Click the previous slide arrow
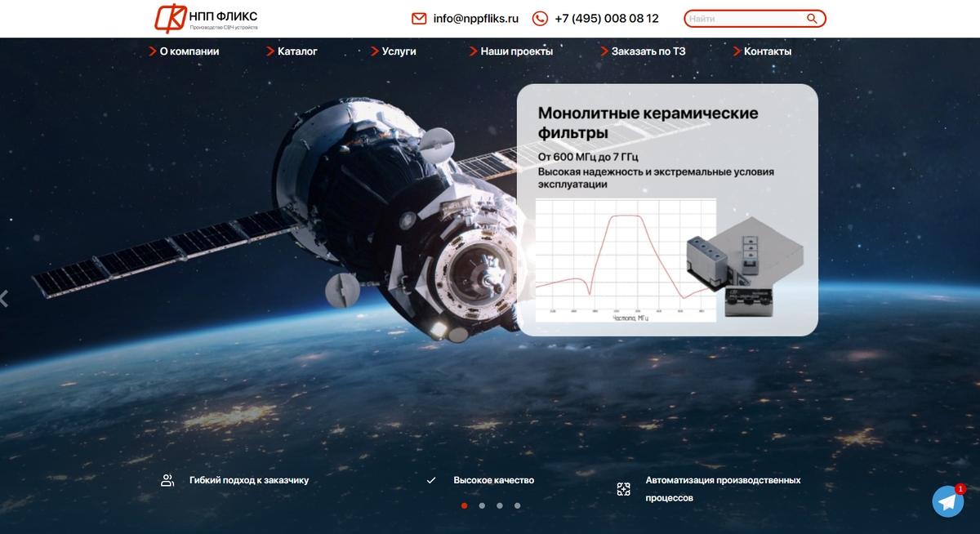 coord(4,298)
